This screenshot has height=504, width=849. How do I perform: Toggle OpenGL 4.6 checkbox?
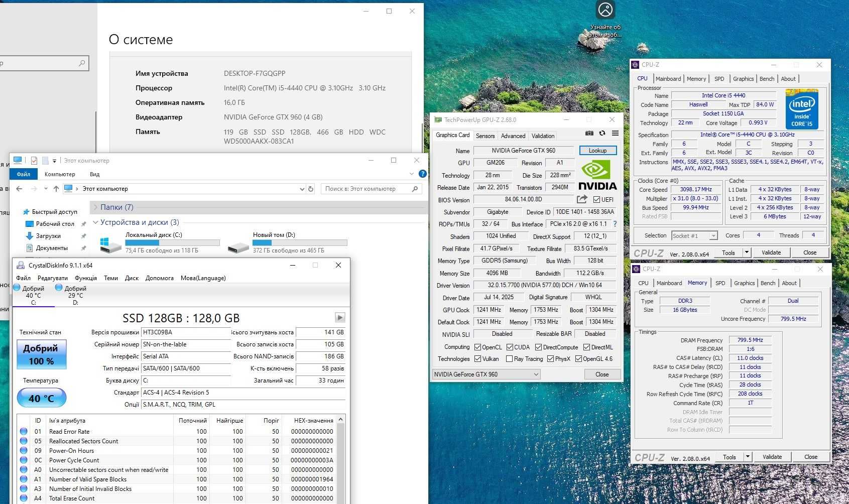point(578,359)
